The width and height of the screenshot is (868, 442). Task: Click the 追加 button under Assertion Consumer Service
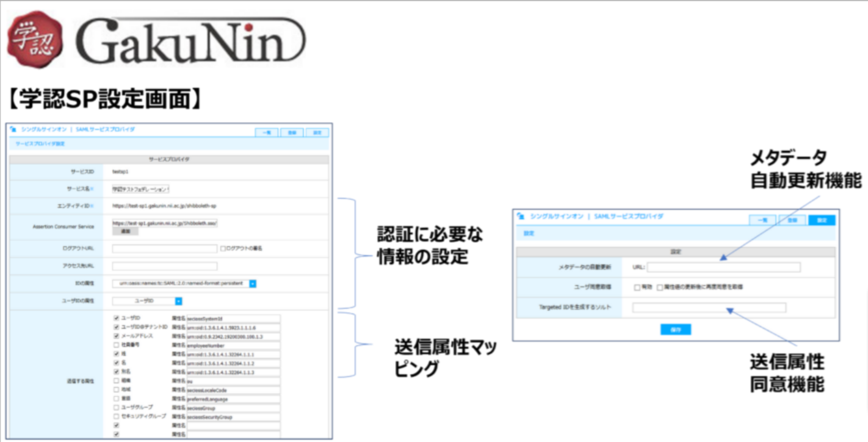pyautogui.click(x=125, y=231)
